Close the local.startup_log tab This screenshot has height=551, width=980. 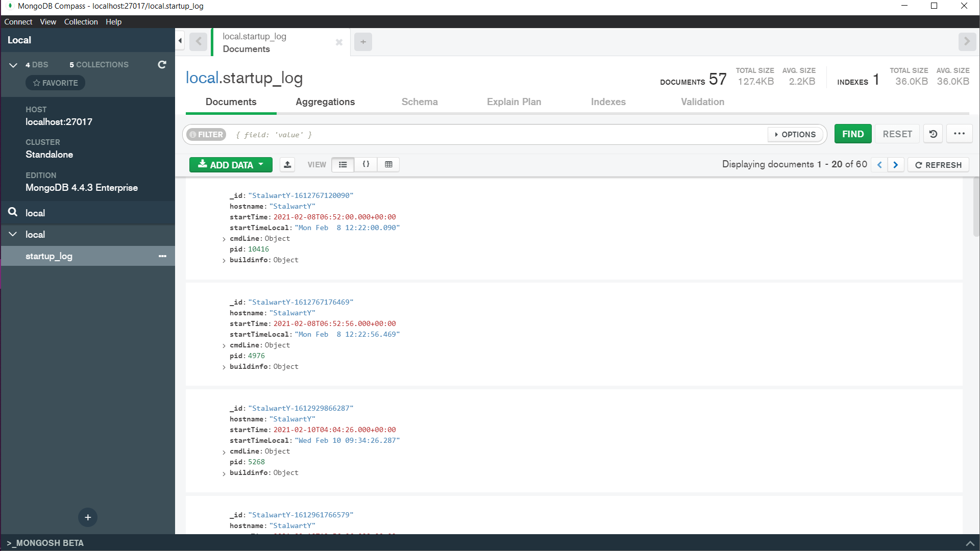point(339,42)
